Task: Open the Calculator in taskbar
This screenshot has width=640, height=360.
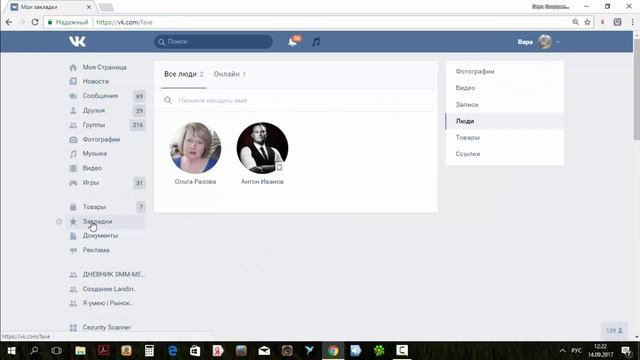Action: (x=149, y=351)
